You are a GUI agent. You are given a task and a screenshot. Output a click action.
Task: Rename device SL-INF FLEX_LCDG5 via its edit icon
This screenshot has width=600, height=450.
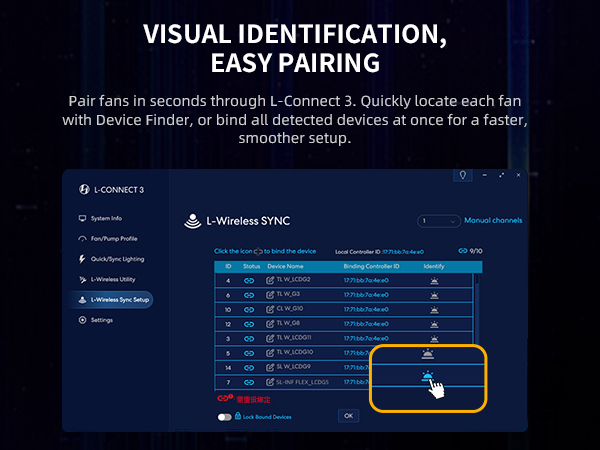(270, 382)
